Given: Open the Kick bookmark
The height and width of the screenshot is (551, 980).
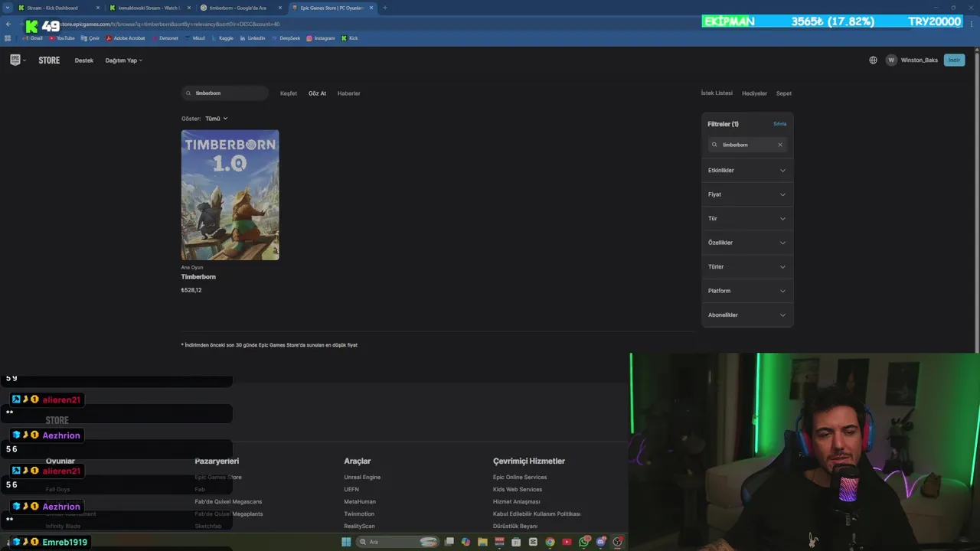Looking at the screenshot, I should pyautogui.click(x=350, y=37).
